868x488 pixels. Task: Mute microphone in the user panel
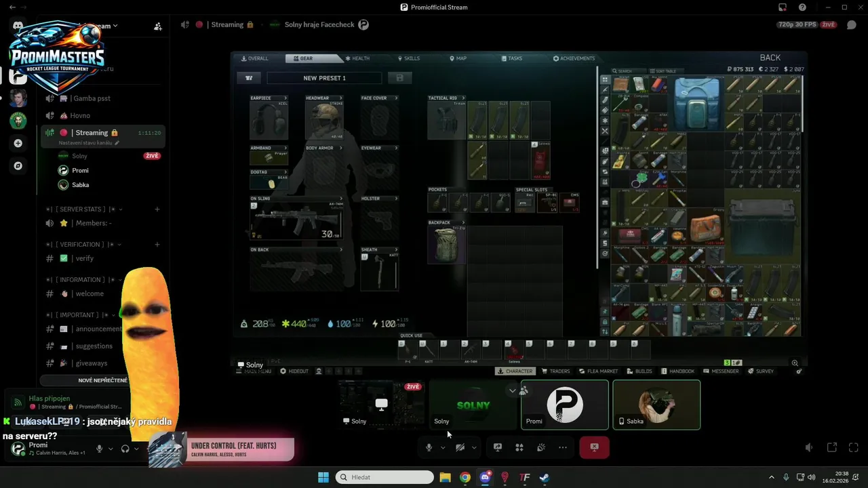coord(99,449)
